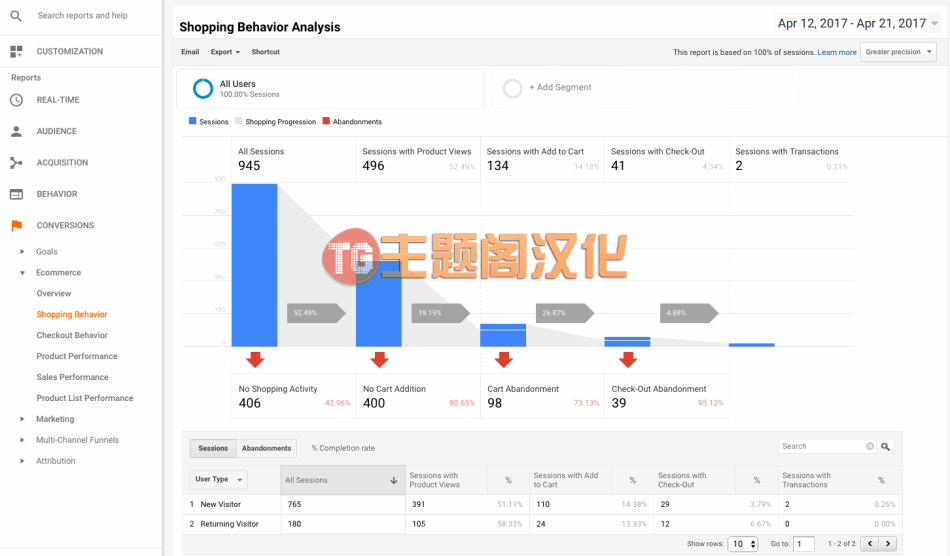Open Checkout Behavior report
The image size is (950, 556).
coord(72,336)
